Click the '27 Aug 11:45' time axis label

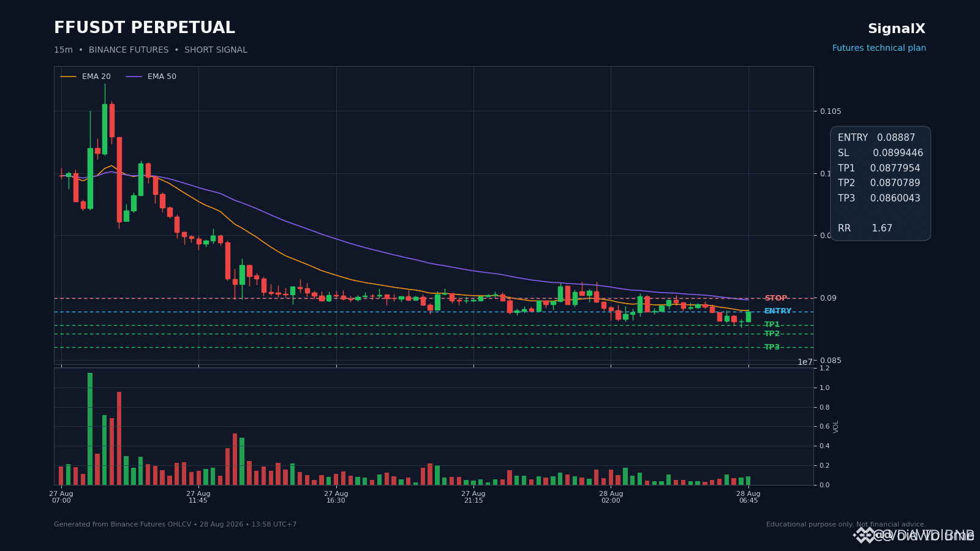coord(198,497)
